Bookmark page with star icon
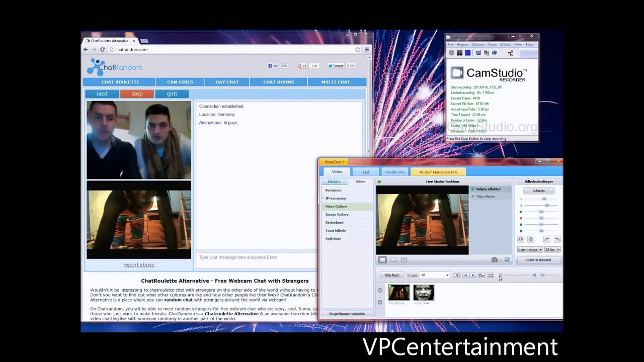Screen dimensions: 644x362 coord(358,49)
